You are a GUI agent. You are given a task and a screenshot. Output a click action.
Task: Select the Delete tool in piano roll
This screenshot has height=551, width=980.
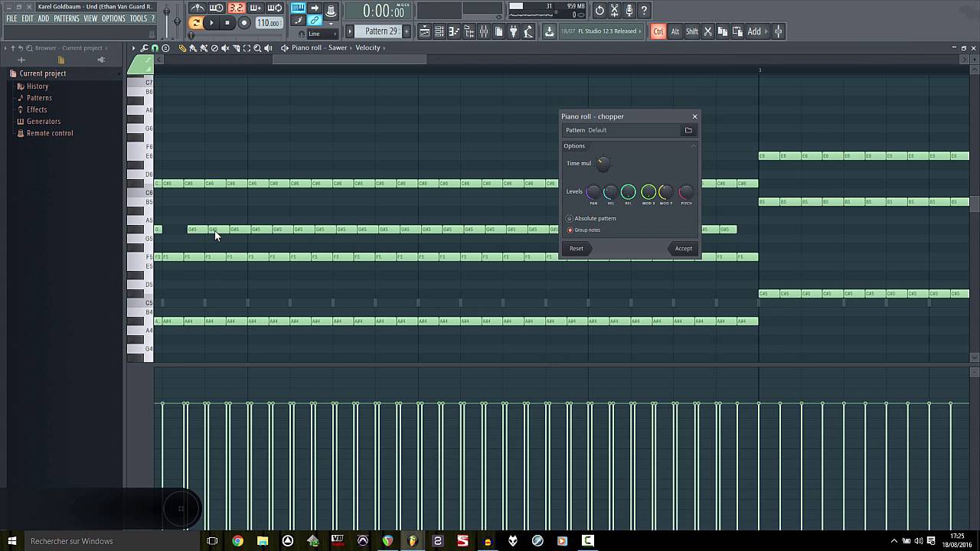214,48
